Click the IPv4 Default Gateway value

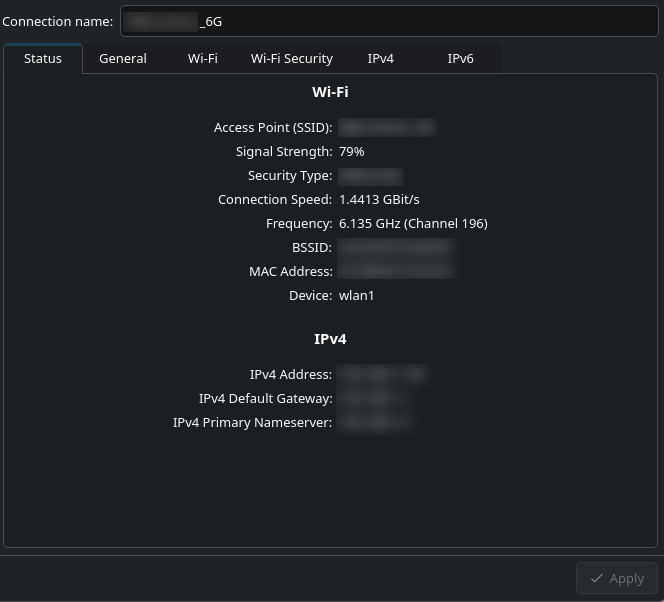374,399
